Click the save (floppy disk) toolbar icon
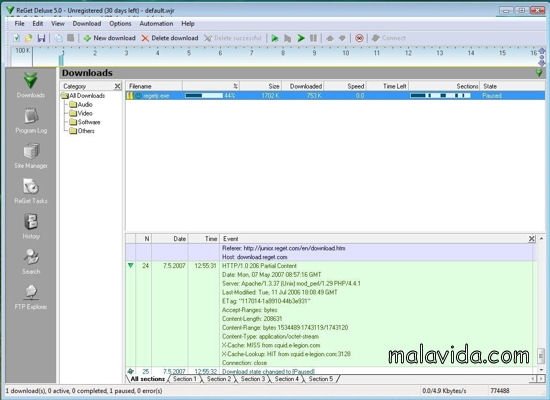 (41, 38)
